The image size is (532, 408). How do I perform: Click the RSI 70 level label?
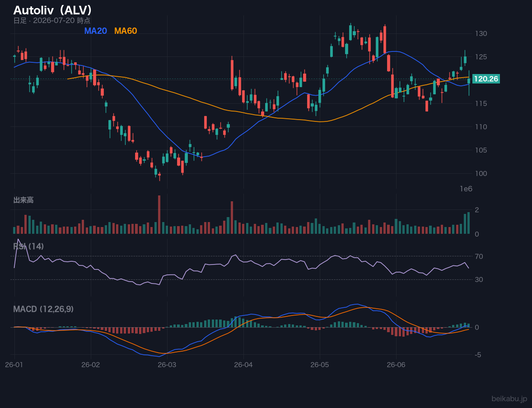(x=479, y=256)
